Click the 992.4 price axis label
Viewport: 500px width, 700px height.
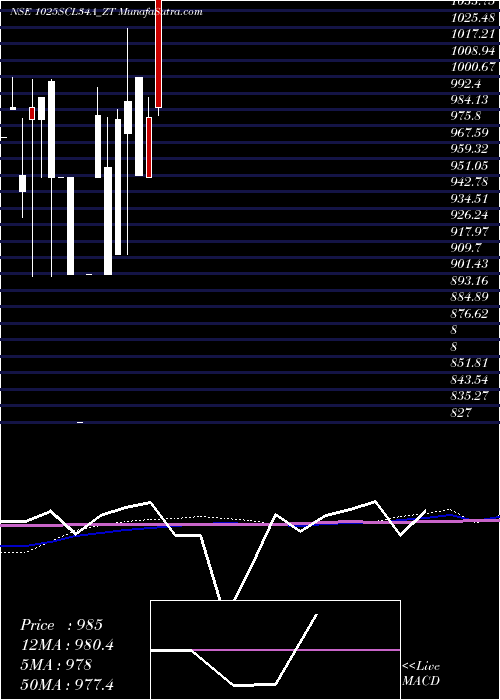pyautogui.click(x=467, y=83)
